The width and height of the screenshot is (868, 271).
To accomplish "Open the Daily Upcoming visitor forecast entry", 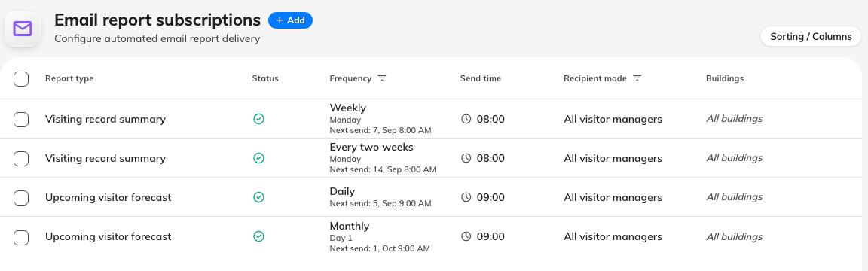I will 108,197.
